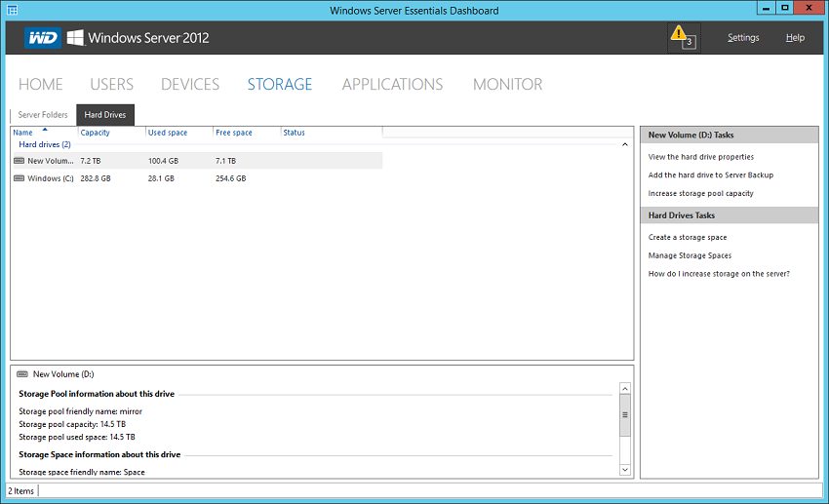
Task: Select the Hard Drives tab
Action: [105, 115]
